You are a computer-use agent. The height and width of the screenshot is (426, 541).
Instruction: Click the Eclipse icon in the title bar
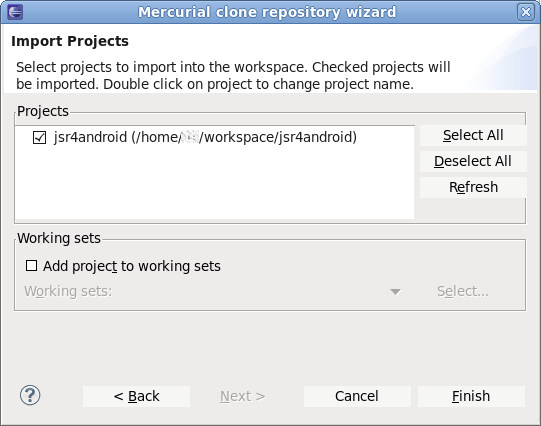[14, 12]
